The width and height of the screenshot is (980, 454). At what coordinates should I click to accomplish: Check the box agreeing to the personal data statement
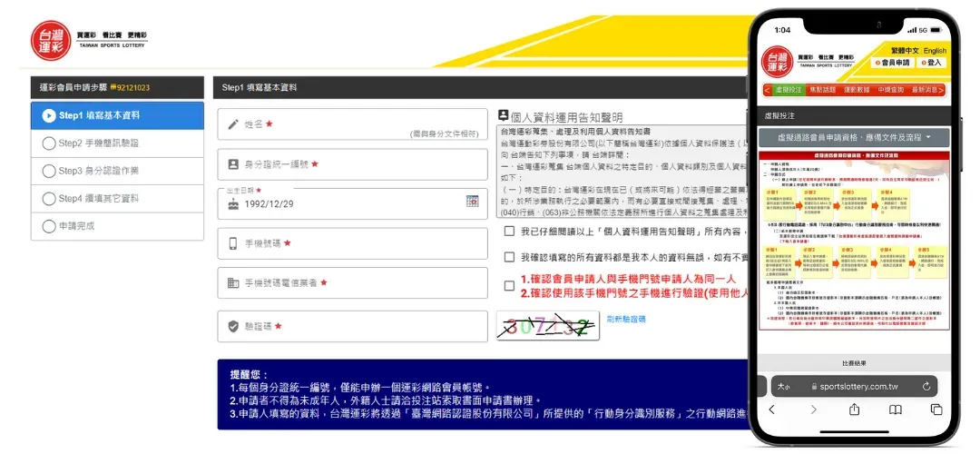pyautogui.click(x=509, y=232)
